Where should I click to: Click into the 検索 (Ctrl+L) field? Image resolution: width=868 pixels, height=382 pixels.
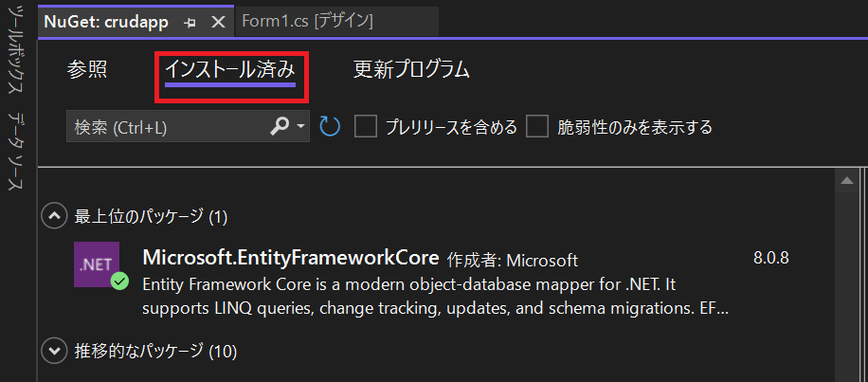pyautogui.click(x=166, y=127)
